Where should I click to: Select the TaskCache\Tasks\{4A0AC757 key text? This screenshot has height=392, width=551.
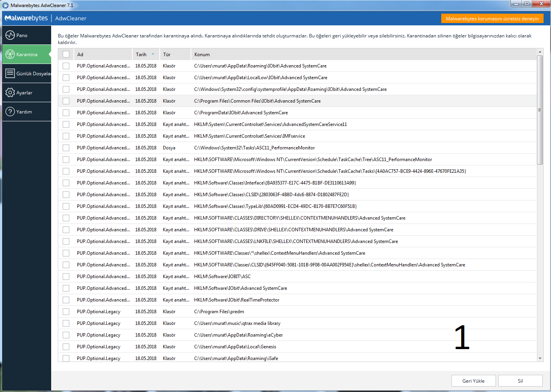coord(330,171)
